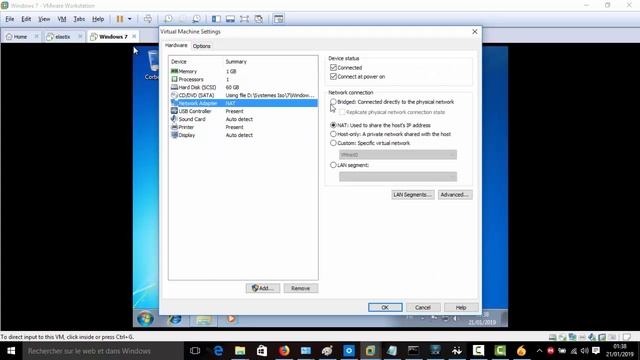Screen dimensions: 640x360
Task: Toggle the library sidebar toolbar icon
Action: coord(216,19)
